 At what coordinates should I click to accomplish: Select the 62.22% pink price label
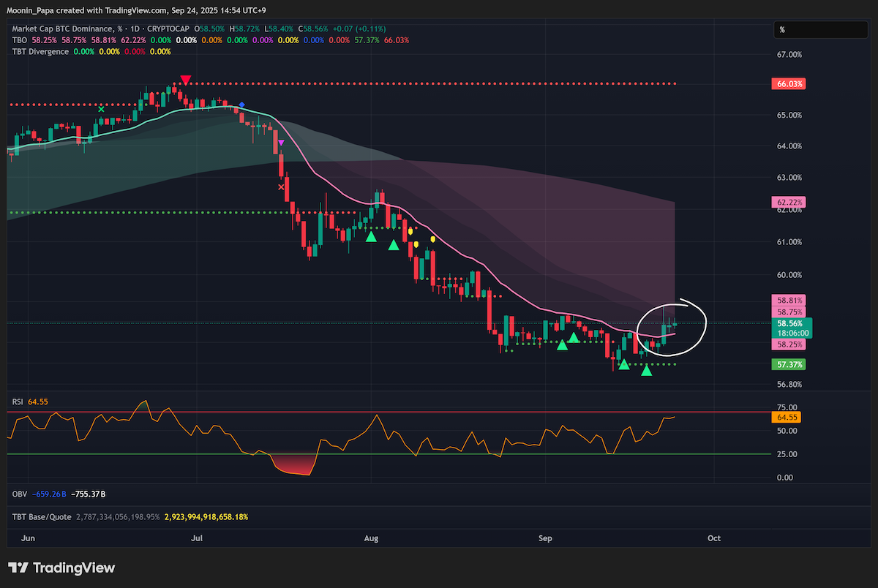(x=788, y=201)
